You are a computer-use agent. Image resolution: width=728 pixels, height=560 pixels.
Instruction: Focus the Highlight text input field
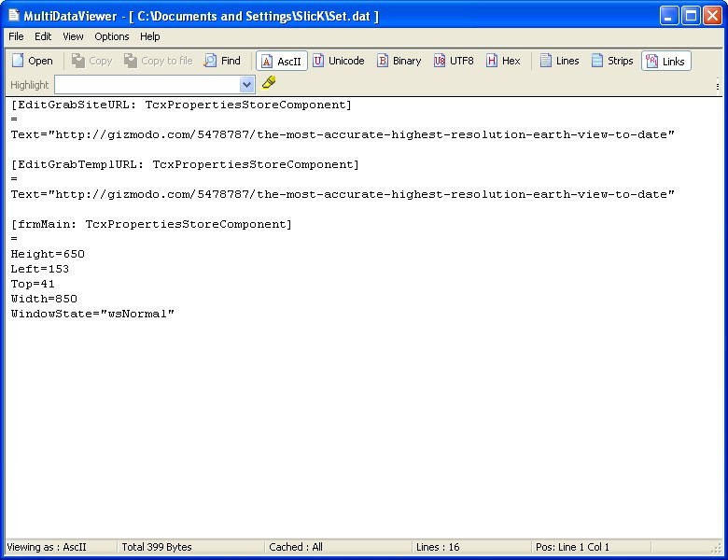[147, 85]
